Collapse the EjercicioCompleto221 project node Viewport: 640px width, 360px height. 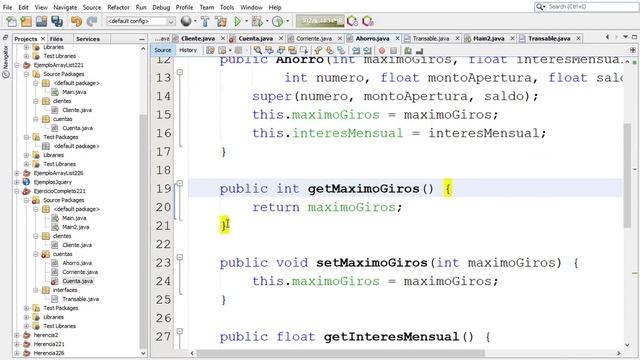[x=17, y=191]
